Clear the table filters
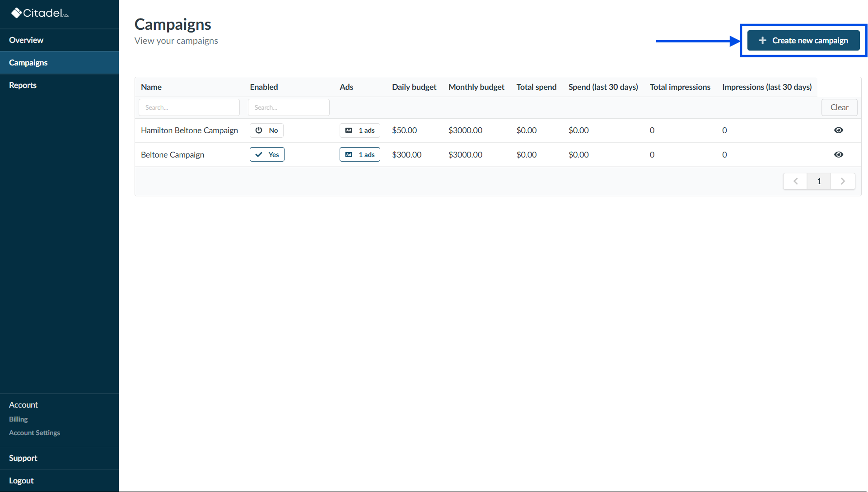 point(839,107)
